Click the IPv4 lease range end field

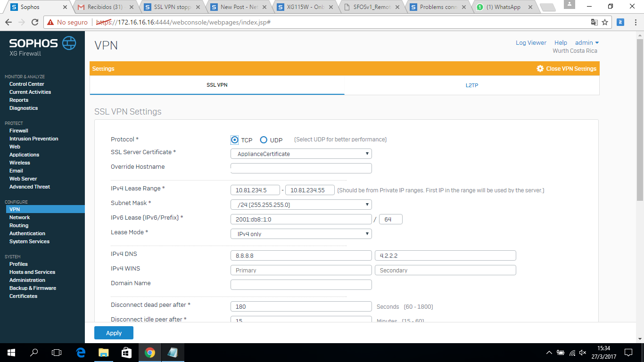(310, 190)
